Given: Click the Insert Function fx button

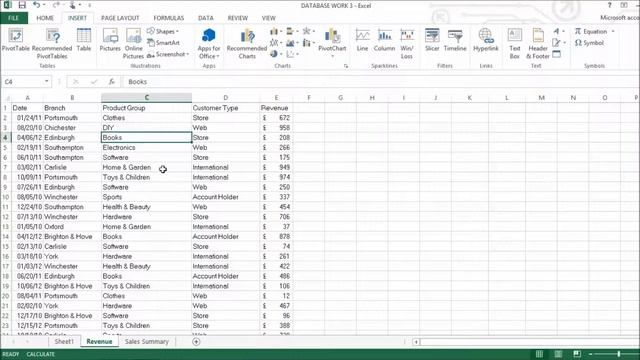Looking at the screenshot, I should [x=111, y=82].
